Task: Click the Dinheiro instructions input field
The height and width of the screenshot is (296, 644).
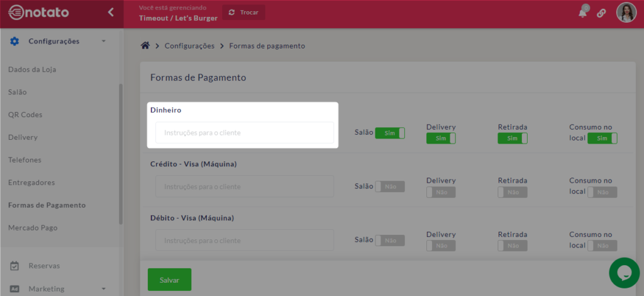Action: (x=245, y=133)
